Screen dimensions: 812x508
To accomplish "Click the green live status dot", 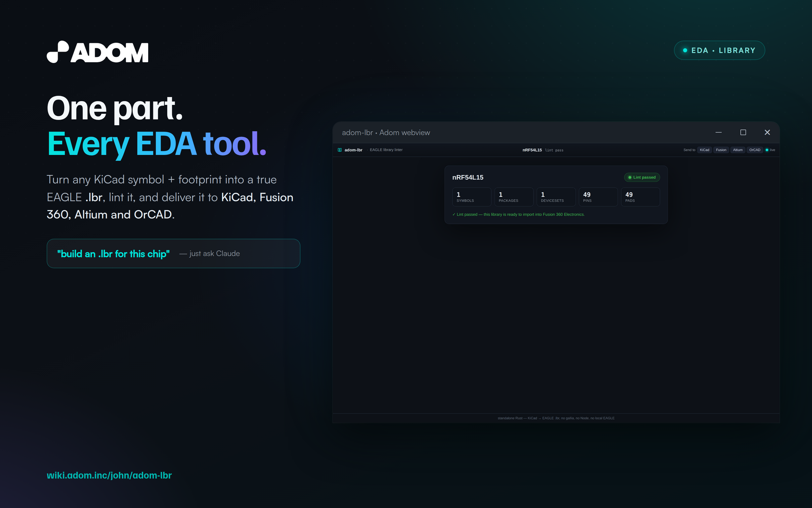I will point(767,150).
